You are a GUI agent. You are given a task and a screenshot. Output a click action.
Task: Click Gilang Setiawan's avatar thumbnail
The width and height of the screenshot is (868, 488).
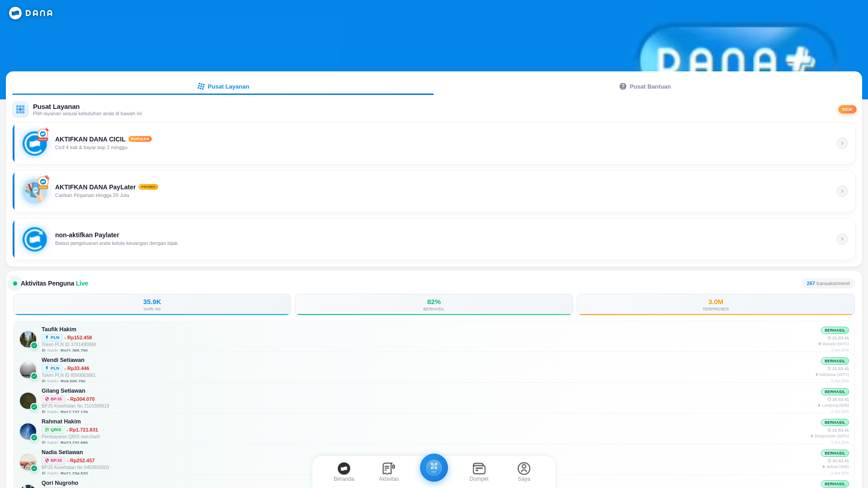tap(28, 401)
